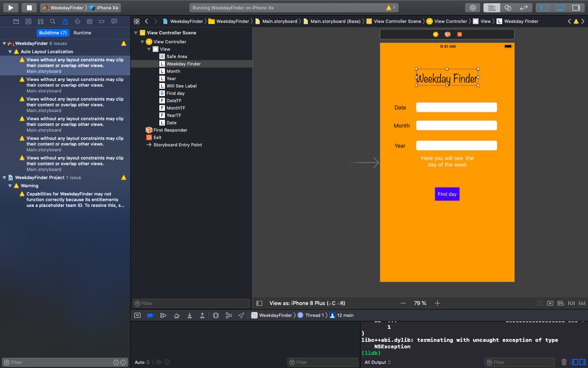Viewport: 588px width, 368px height.
Task: Toggle the document outline panel button
Action: [x=259, y=303]
